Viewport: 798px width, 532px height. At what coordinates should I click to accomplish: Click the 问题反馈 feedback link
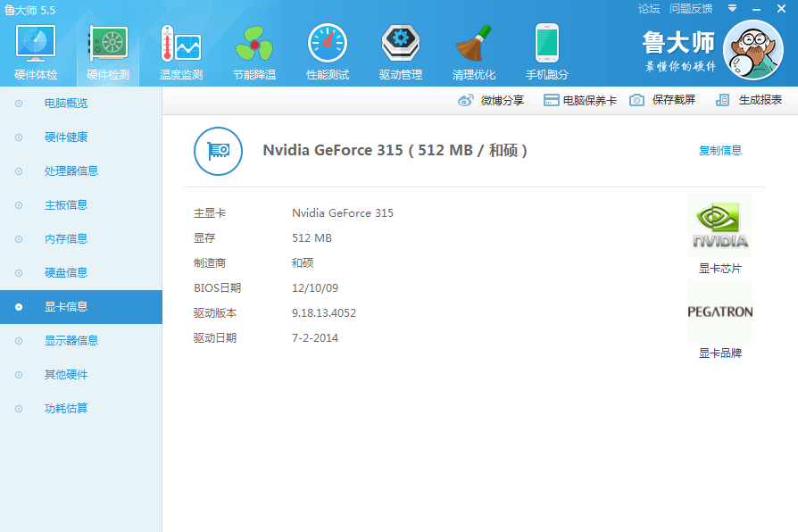click(x=691, y=9)
